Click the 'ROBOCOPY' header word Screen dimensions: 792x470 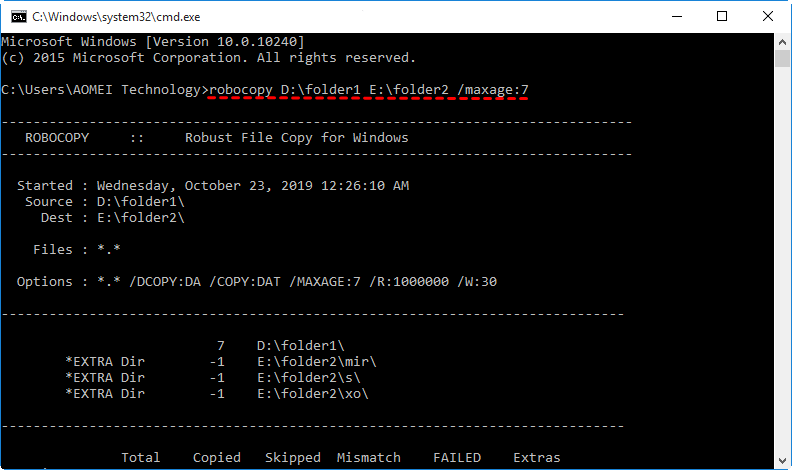(x=57, y=138)
